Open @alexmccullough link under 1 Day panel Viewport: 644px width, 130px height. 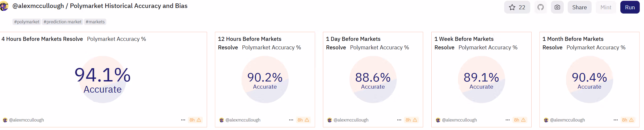pyautogui.click(x=351, y=120)
